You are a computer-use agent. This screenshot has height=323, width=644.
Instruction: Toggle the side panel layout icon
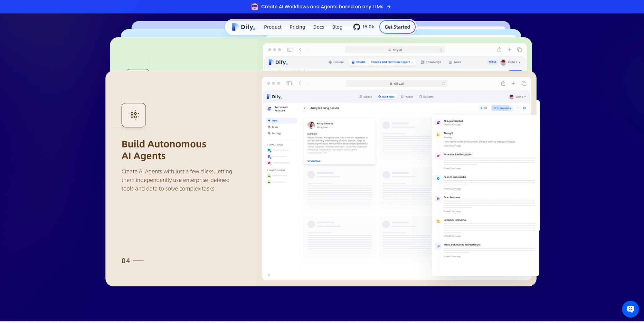pyautogui.click(x=525, y=109)
